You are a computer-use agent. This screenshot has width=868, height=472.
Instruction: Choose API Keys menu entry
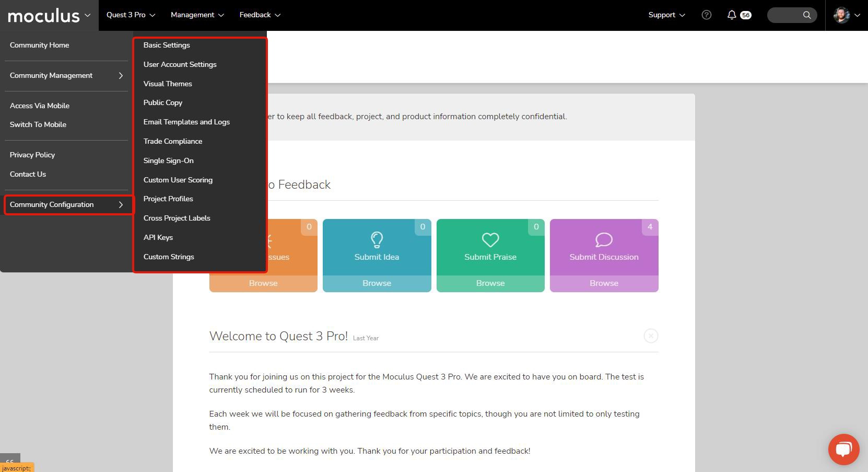click(158, 238)
